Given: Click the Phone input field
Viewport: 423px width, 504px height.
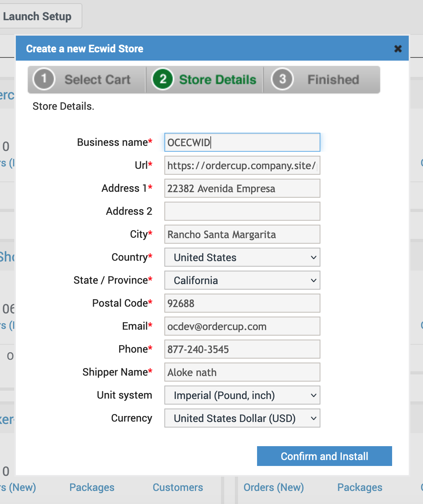Looking at the screenshot, I should pos(242,349).
